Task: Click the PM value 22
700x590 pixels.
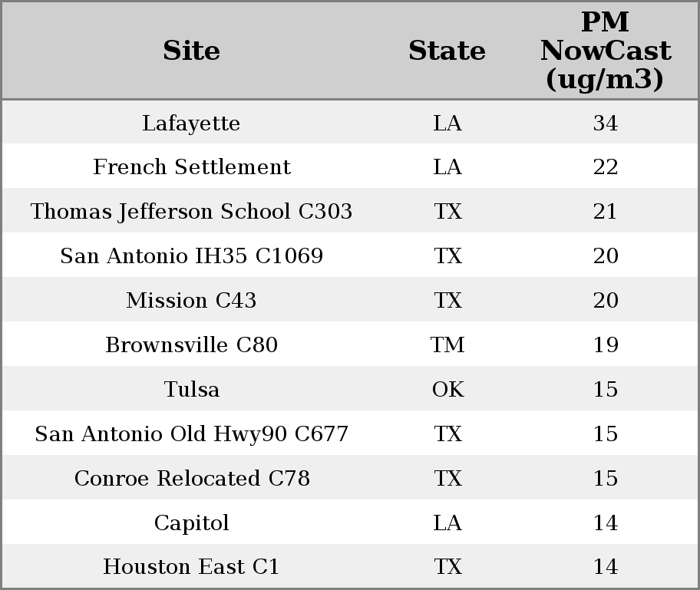Action: pyautogui.click(x=605, y=167)
